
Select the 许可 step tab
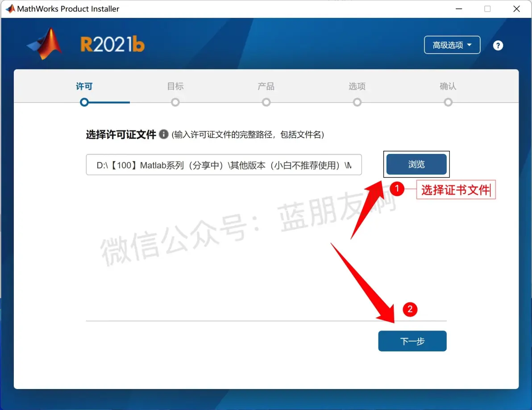click(x=84, y=86)
